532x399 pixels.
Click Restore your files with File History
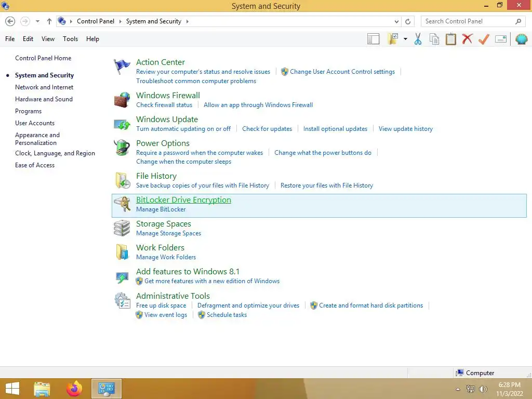coord(327,185)
